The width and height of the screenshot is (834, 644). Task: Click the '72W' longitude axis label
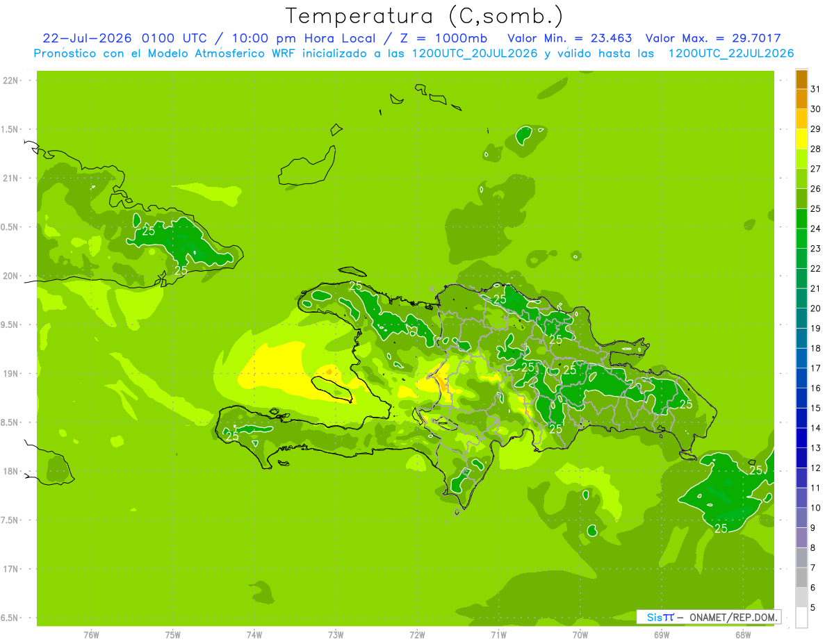(x=417, y=635)
